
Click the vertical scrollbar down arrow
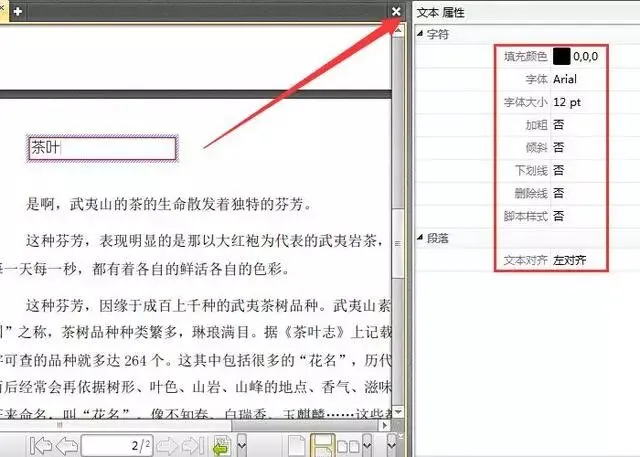398,412
